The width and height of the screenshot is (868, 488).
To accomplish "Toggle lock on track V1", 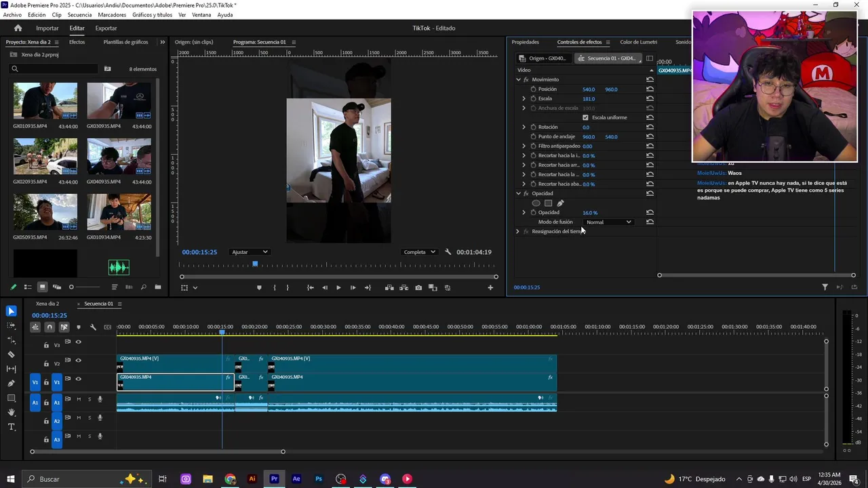I will coord(46,382).
